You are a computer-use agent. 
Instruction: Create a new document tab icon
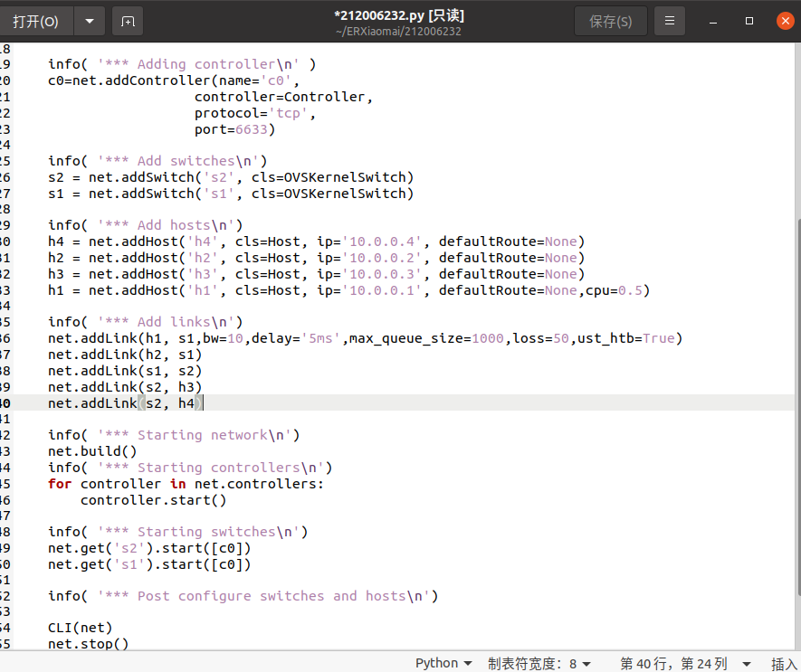[128, 22]
